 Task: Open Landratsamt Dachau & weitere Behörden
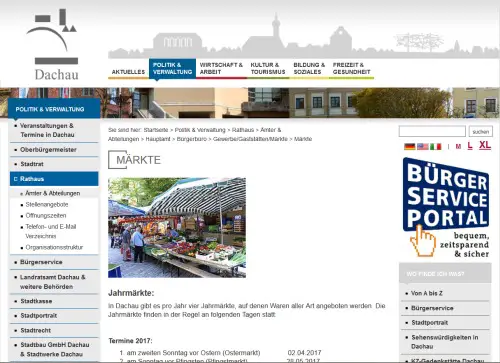(x=54, y=282)
